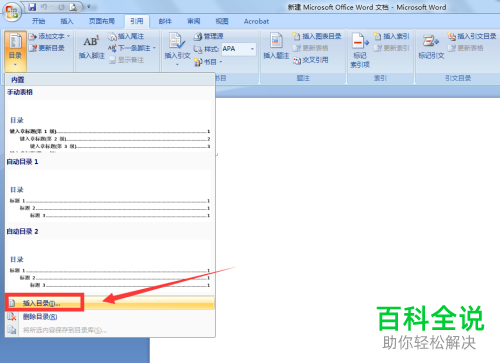
Task: Expand the 下一条脚注 dropdown arrow
Action: click(154, 48)
